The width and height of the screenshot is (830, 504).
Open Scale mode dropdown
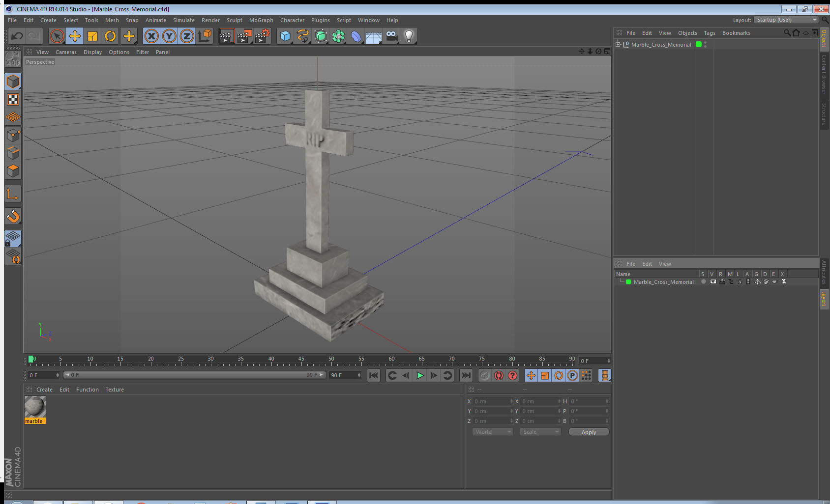[540, 432]
